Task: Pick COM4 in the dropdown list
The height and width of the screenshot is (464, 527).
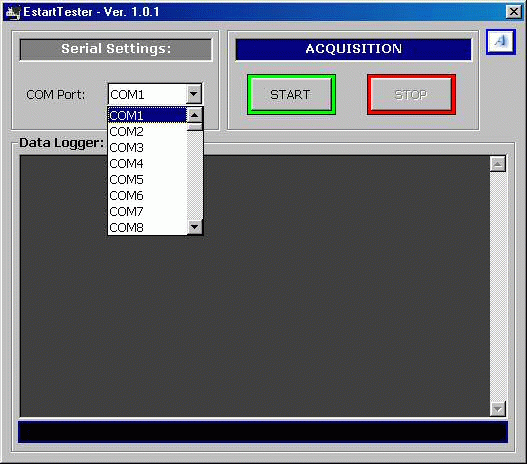Action: 148,164
